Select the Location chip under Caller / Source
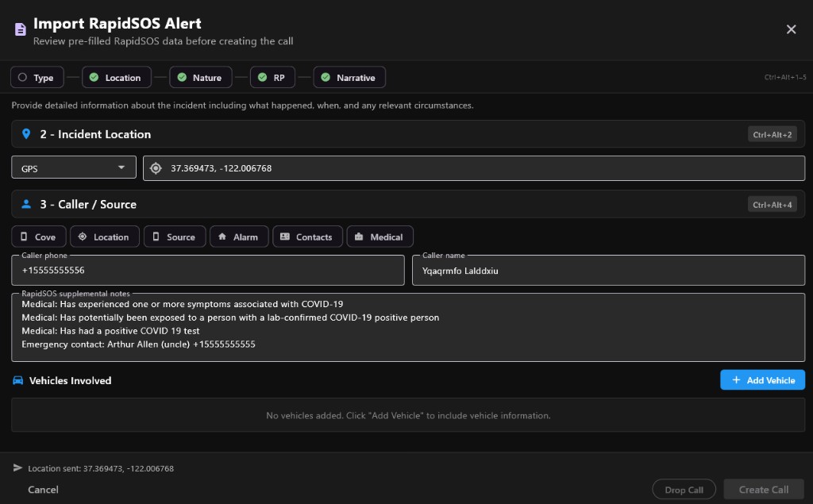Screen dimensions: 813x504 [x=105, y=237]
